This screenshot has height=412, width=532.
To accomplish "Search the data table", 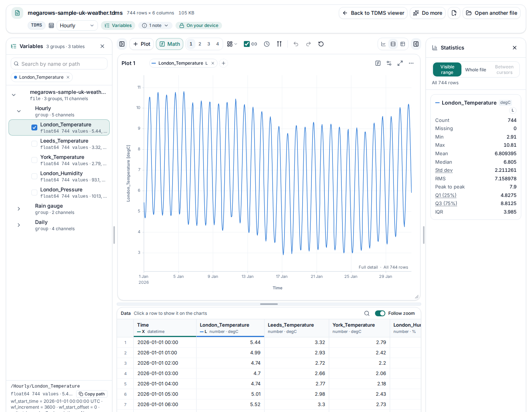I will point(367,313).
